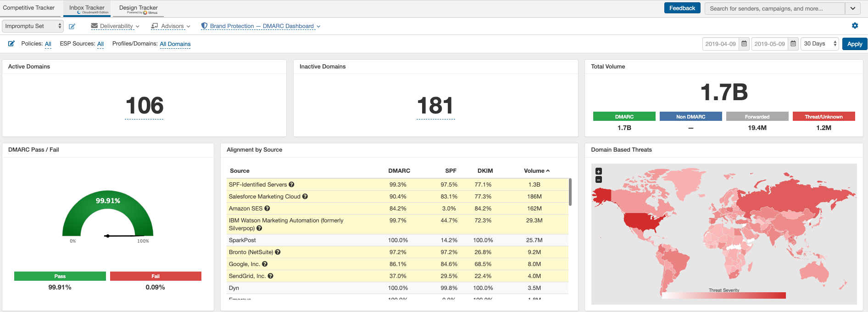
Task: Zoom out on the threats map
Action: tap(599, 180)
